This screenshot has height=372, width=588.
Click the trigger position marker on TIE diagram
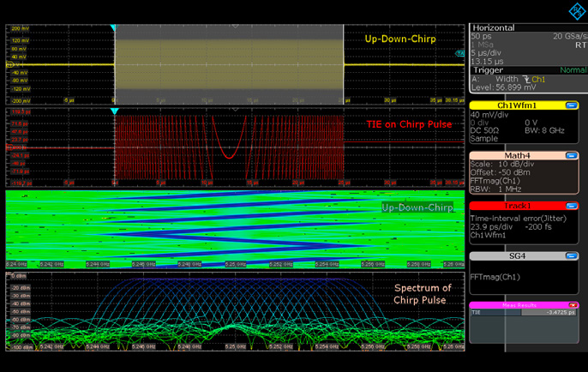[x=114, y=111]
